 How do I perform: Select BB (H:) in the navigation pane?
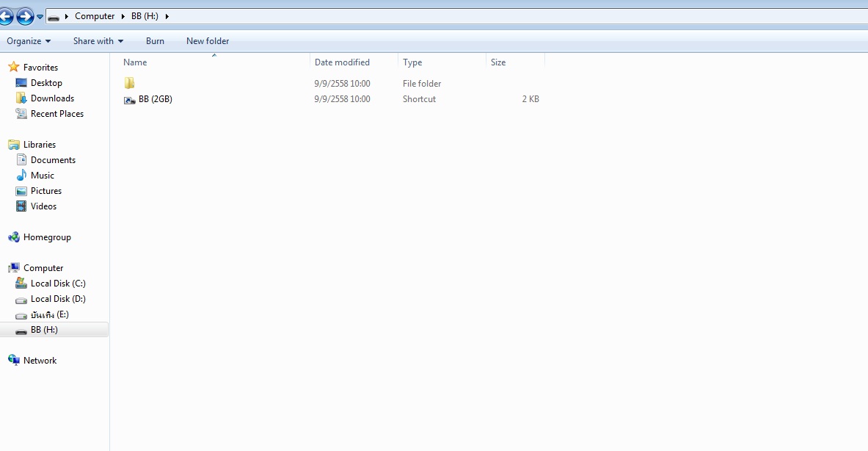(44, 330)
